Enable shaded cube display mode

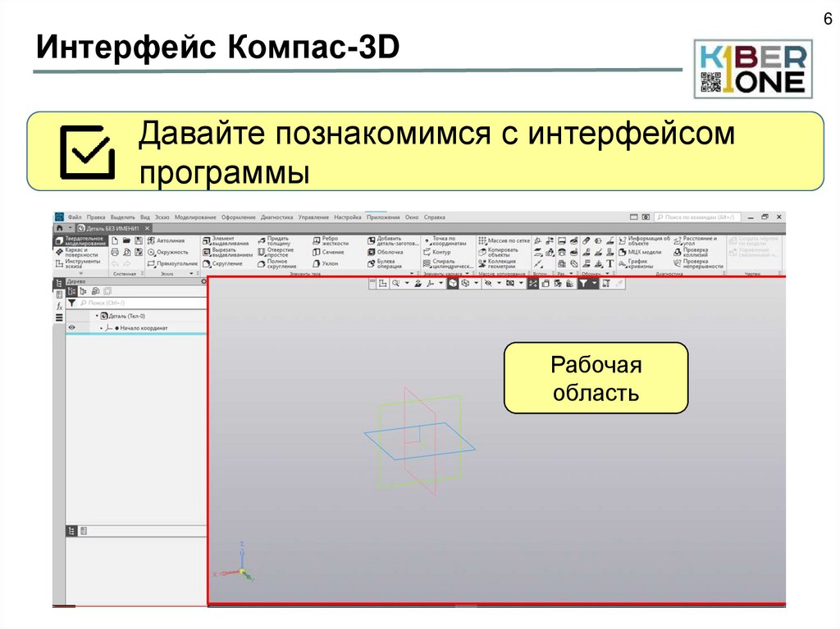[453, 284]
